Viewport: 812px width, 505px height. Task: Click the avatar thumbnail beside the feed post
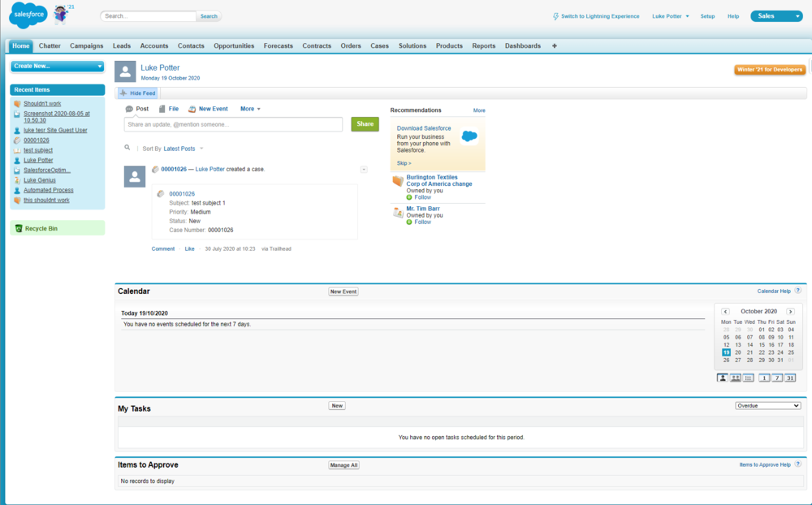click(135, 177)
